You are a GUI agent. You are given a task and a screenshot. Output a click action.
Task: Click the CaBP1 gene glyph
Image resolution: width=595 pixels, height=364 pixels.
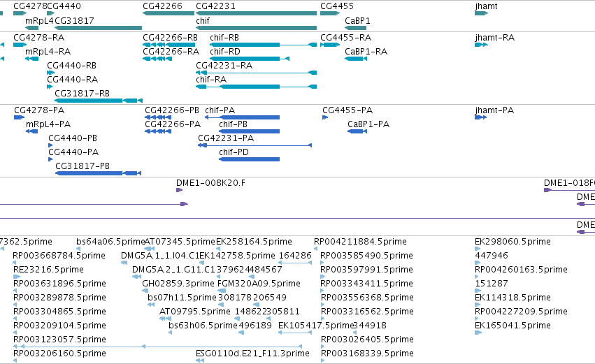click(x=356, y=28)
